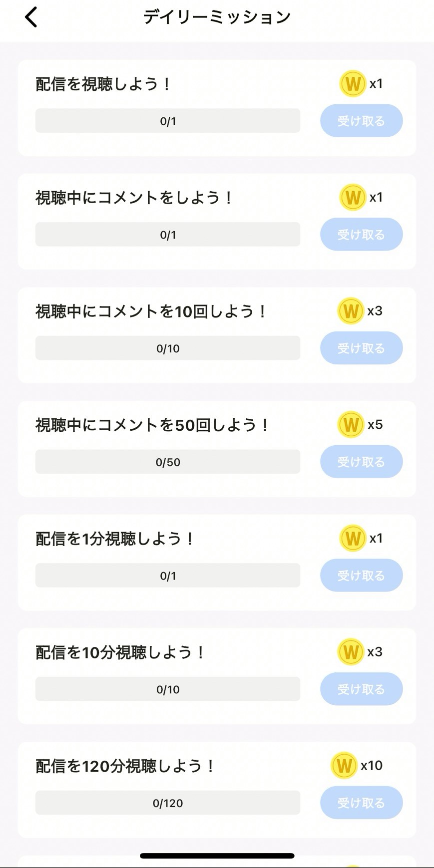The height and width of the screenshot is (868, 434).
Task: Open the 配信を10分視聴しよう mission title
Action: point(120,652)
